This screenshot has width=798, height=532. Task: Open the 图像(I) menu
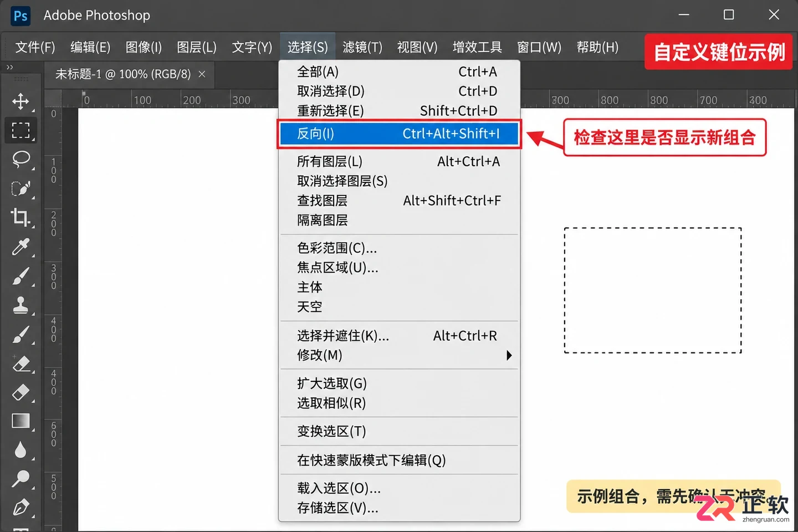coord(144,47)
